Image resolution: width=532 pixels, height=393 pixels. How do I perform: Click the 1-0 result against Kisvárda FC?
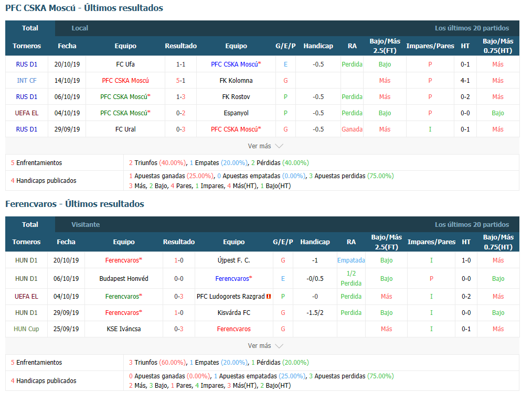click(178, 312)
